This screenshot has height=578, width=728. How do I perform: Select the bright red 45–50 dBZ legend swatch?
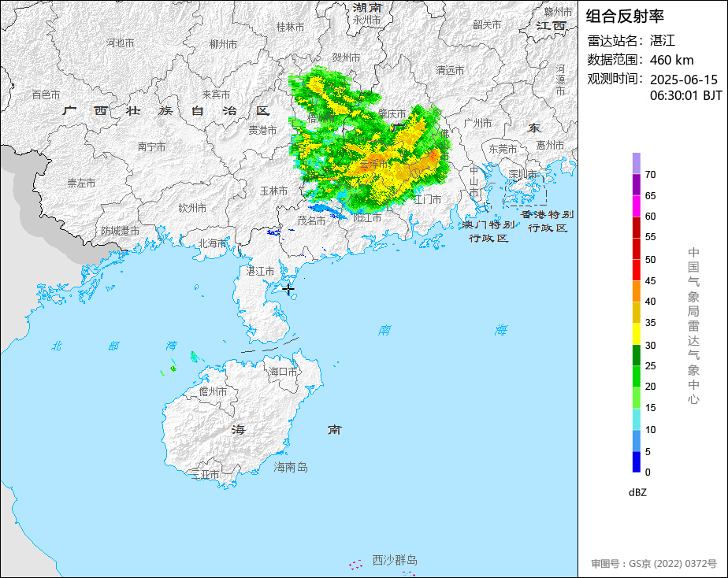[x=636, y=270]
